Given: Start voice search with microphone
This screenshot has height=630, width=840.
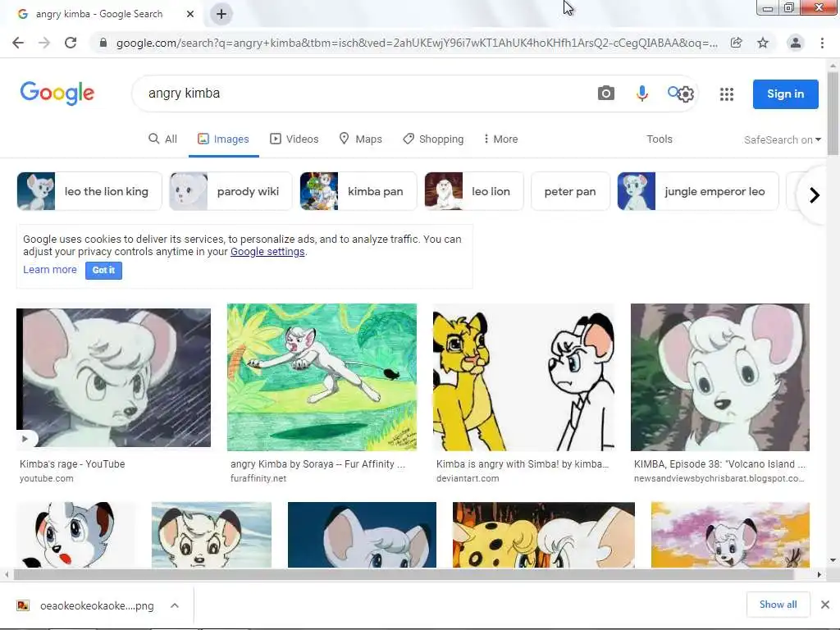Looking at the screenshot, I should pyautogui.click(x=641, y=94).
